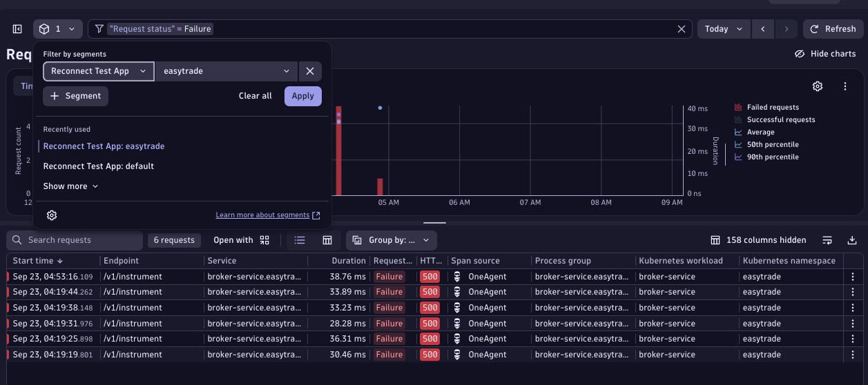Viewport: 868px width, 385px height.
Task: Open the chart's three-dot menu
Action: [x=845, y=86]
